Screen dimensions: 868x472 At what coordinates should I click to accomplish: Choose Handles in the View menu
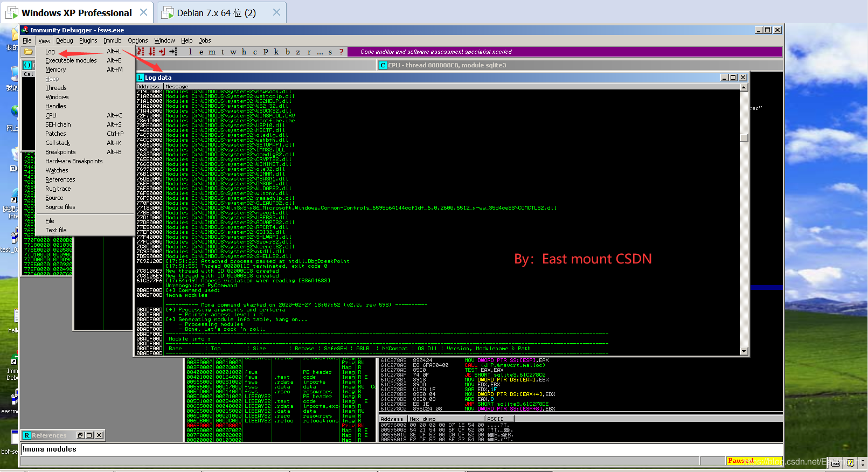tap(85, 106)
